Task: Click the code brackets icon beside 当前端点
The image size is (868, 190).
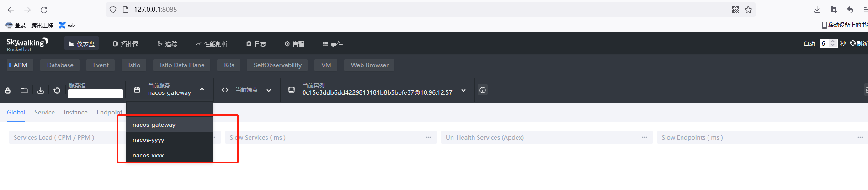Action: (225, 90)
